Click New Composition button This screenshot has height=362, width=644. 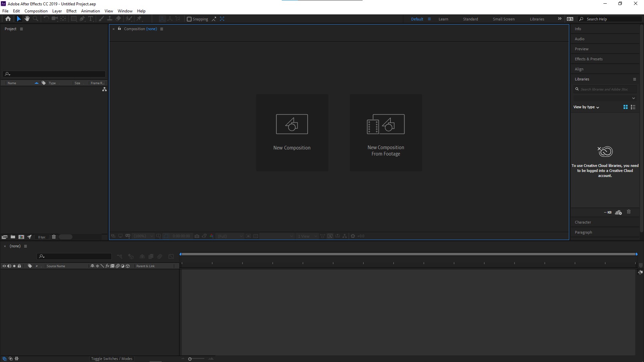292,133
